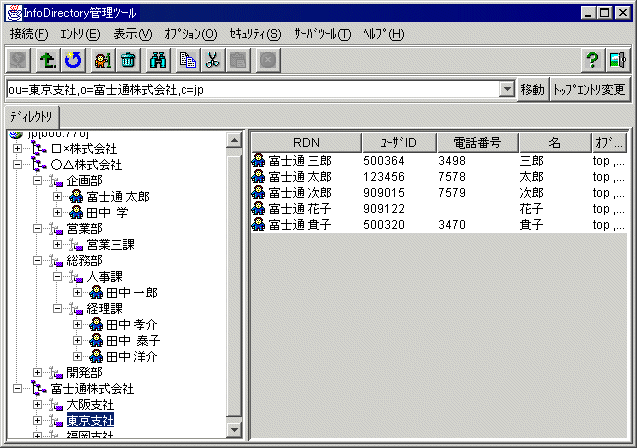The width and height of the screenshot is (637, 448).
Task: Click the scissors cut toolbar icon
Action: 213,61
